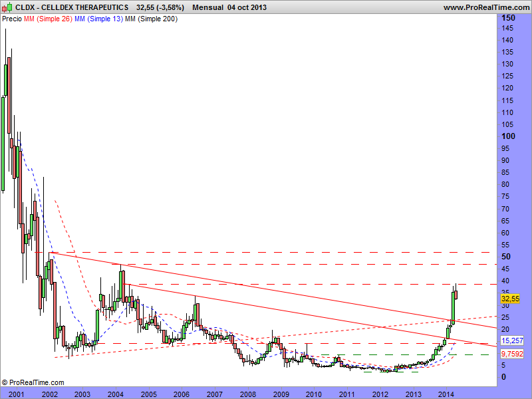This screenshot has height=399, width=532.
Task: Click the 90 level on price axis
Action: (x=505, y=160)
